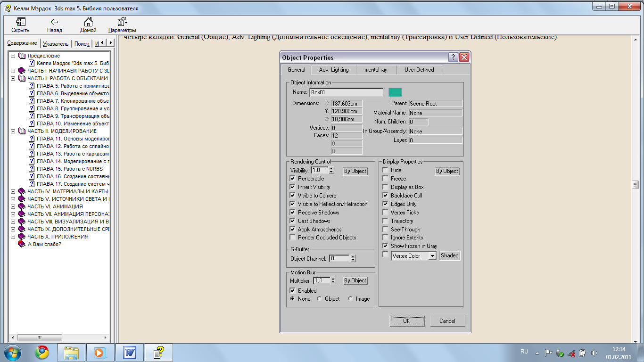This screenshot has height=362, width=644.
Task: Click the help '?' icon in Object Properties title bar
Action: (454, 58)
